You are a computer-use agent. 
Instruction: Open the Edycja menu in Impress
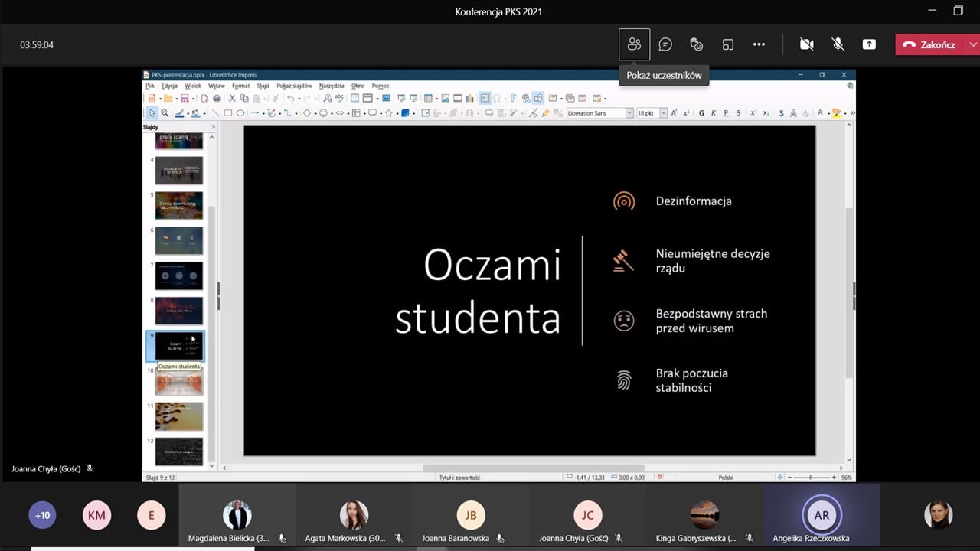coord(169,86)
